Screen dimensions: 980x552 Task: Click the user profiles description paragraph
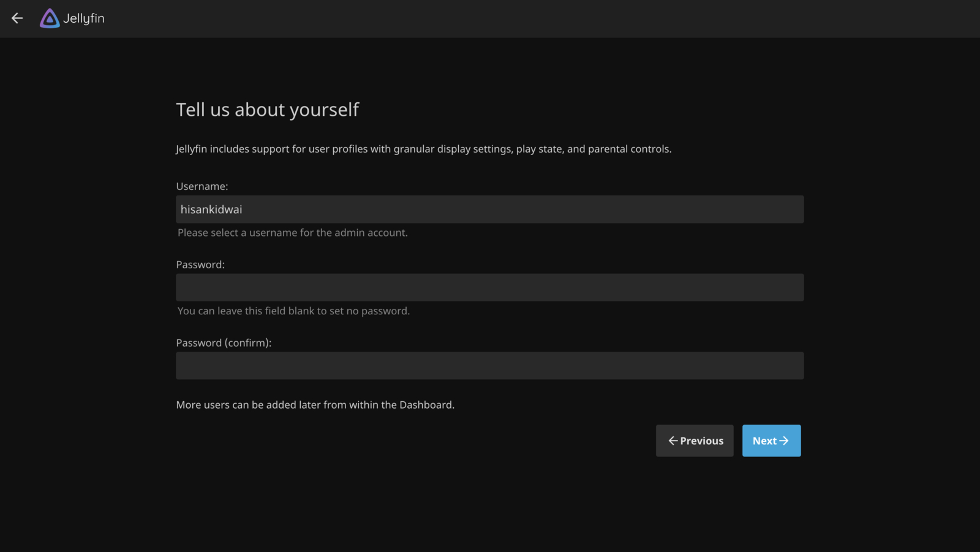tap(423, 148)
